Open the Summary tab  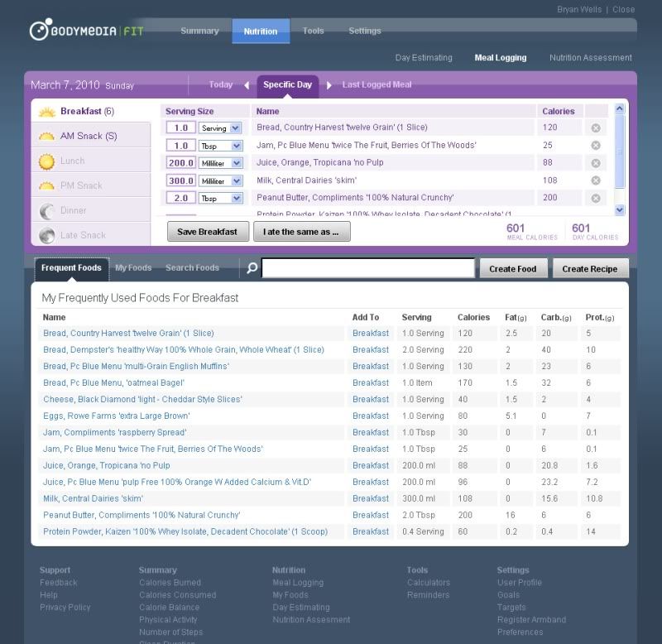(199, 31)
